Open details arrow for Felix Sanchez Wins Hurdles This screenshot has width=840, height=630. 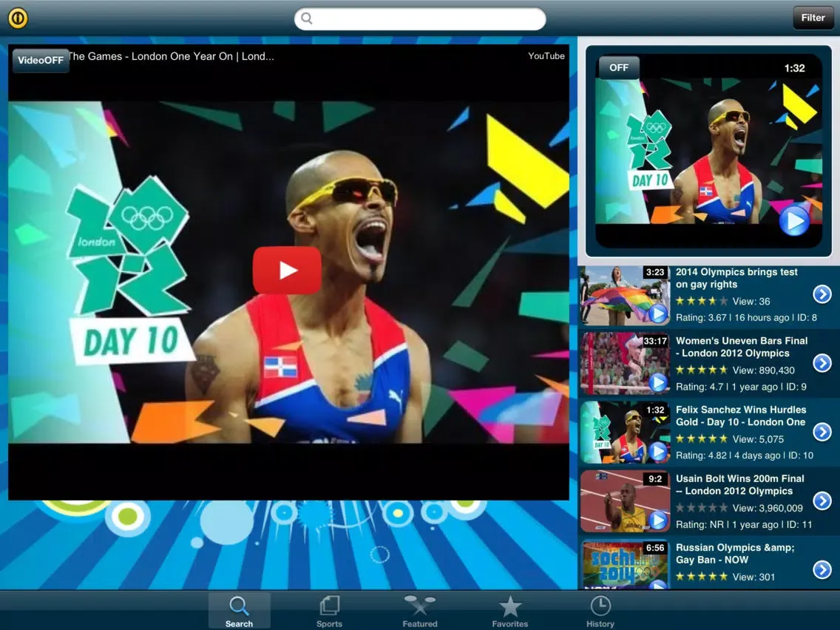[822, 432]
